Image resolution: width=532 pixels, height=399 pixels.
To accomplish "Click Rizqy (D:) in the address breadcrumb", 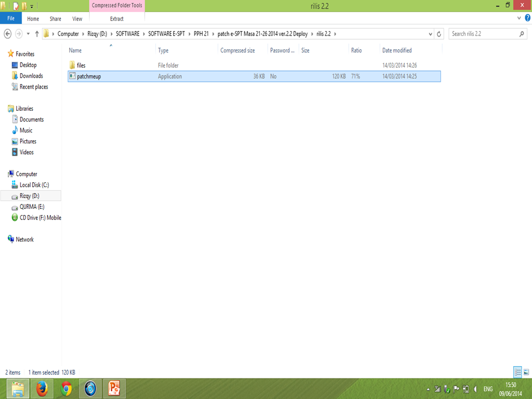I will [x=97, y=34].
